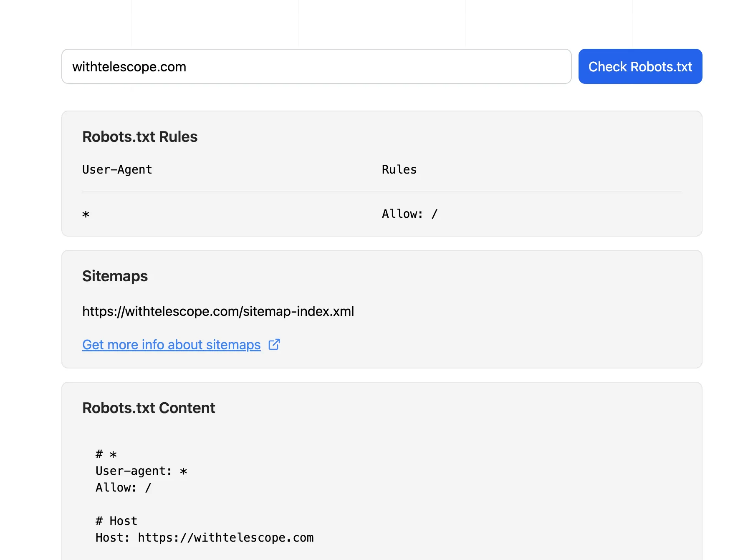The image size is (748, 560).
Task: Focus the withtelescope.com domain input field
Action: click(316, 66)
